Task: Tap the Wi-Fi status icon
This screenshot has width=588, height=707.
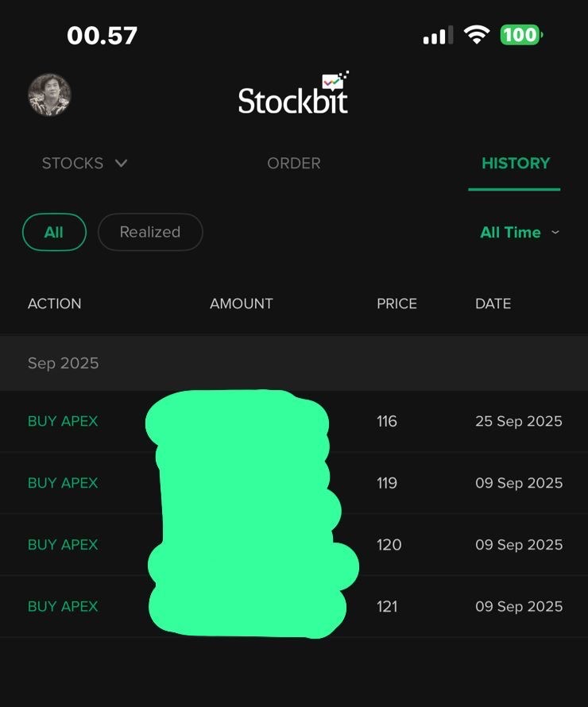Action: (477, 35)
